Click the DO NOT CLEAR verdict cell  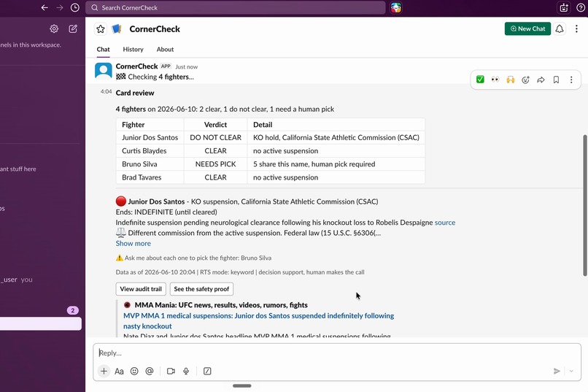pyautogui.click(x=216, y=138)
